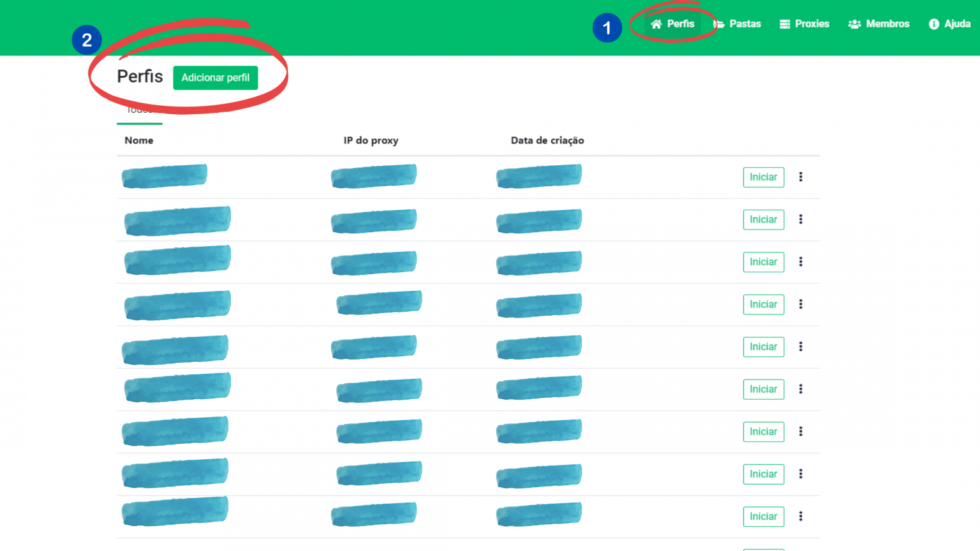Viewport: 980px width, 551px height.
Task: Open the Proxies section
Action: point(805,24)
